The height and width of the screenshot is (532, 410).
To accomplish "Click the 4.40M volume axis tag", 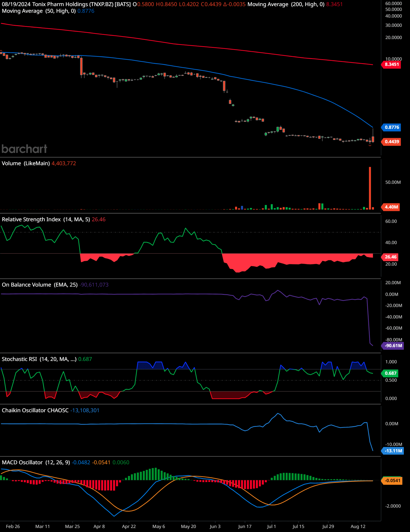I will tap(391, 207).
